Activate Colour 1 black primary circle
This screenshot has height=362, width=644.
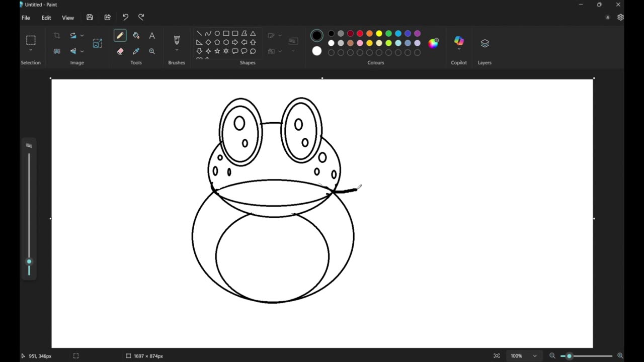pyautogui.click(x=316, y=36)
